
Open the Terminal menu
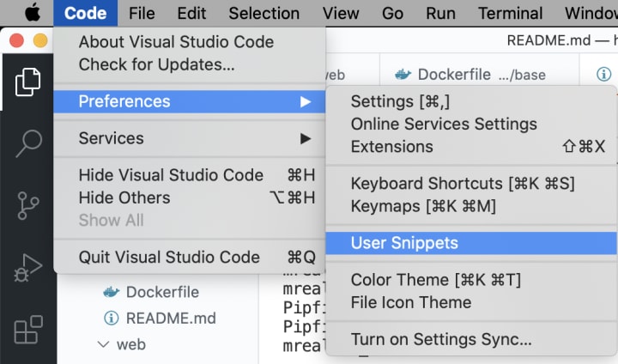click(510, 13)
